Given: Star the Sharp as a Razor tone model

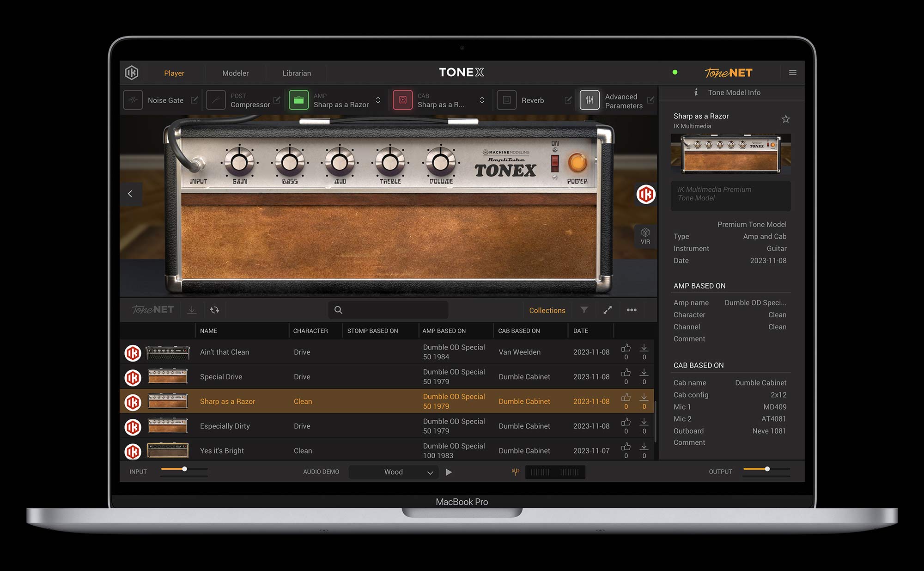Looking at the screenshot, I should coord(785,119).
